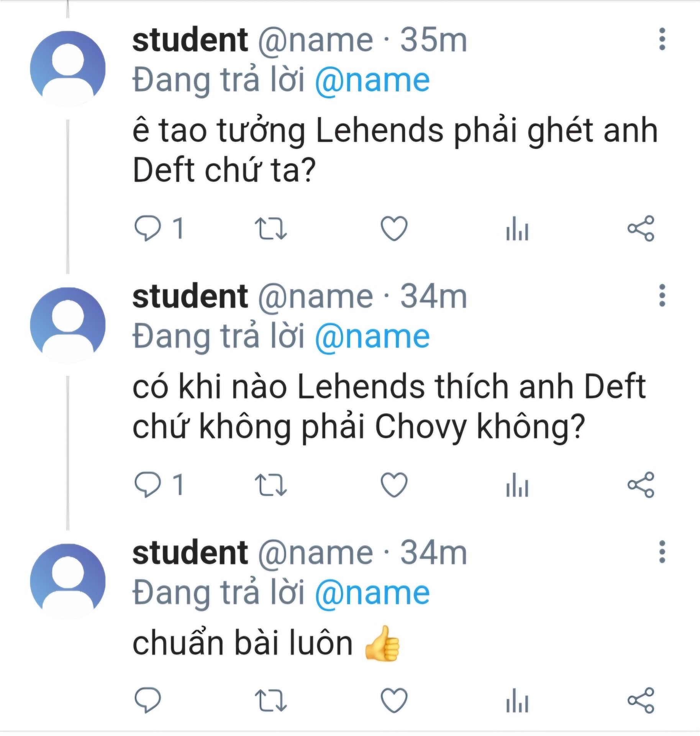Reply to the tweet mentioning Chovy
700x736 pixels.
pyautogui.click(x=148, y=485)
